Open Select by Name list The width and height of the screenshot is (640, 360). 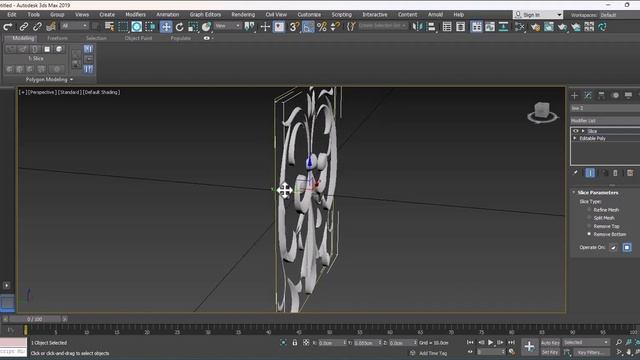pyautogui.click(x=109, y=27)
